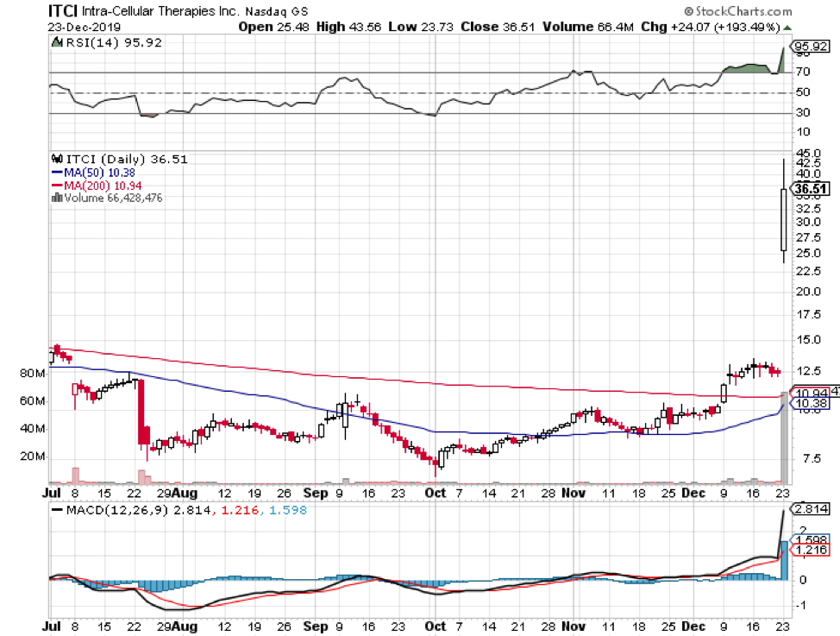840x636 pixels.
Task: Click the large grey Dec 23 volume bar
Action: pyautogui.click(x=784, y=438)
